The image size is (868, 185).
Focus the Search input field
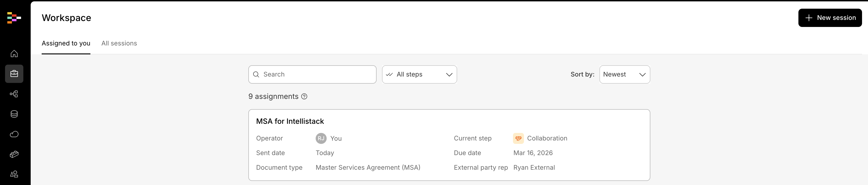pos(317,74)
